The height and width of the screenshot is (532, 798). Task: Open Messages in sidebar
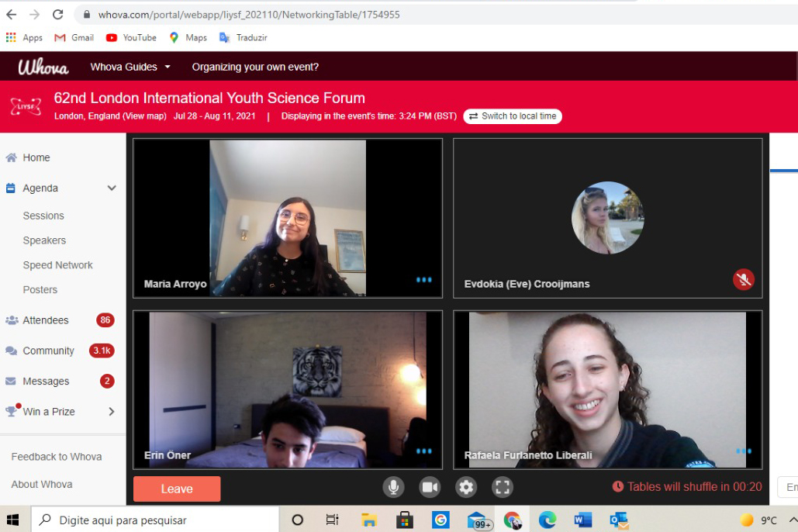46,382
